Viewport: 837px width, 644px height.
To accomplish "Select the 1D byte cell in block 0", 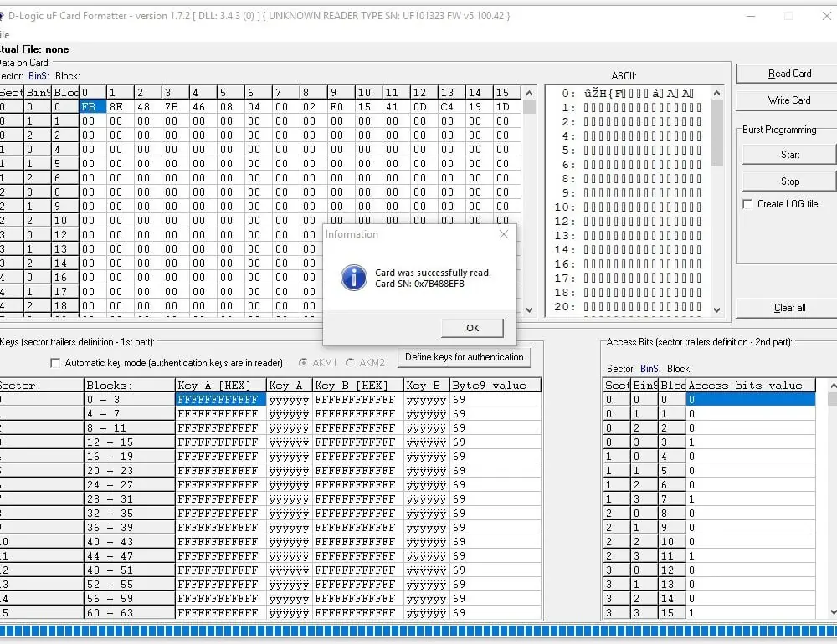I will tap(506, 107).
